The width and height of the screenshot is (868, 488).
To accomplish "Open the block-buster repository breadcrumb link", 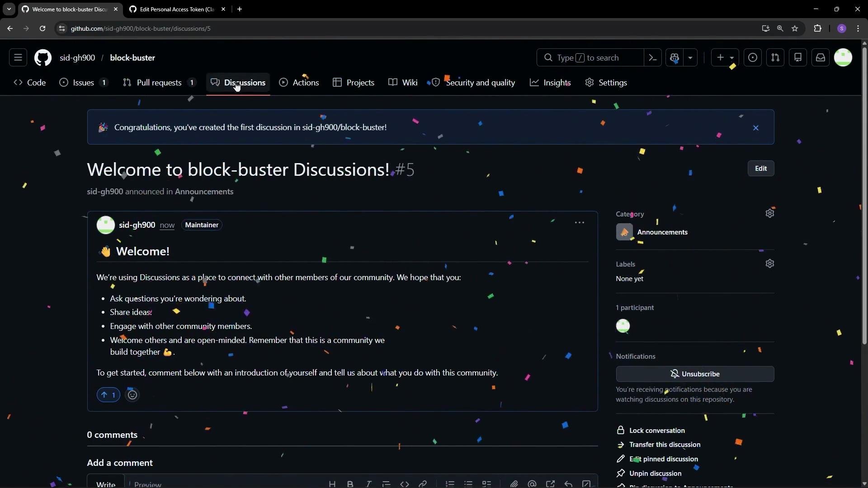I will click(x=132, y=58).
